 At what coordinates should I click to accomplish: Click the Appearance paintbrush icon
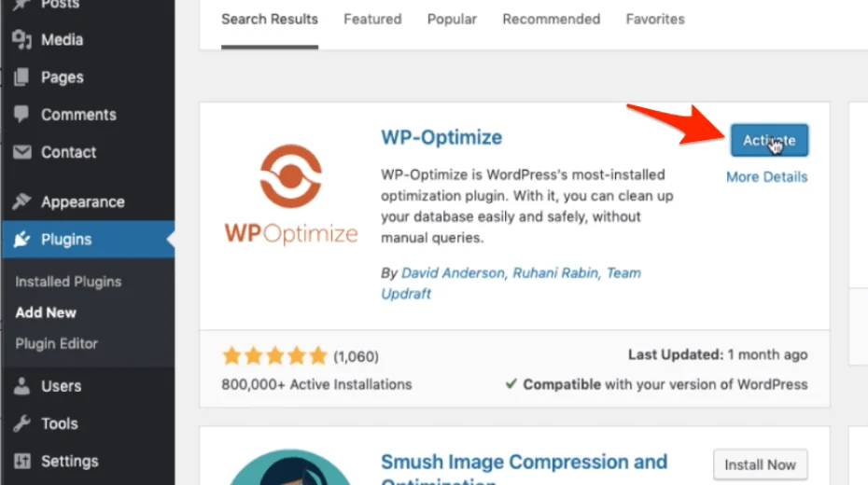(21, 201)
